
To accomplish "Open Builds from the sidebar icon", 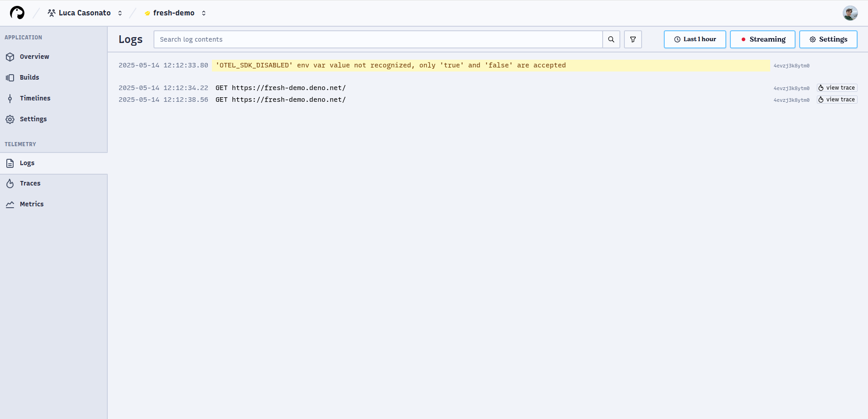I will tap(10, 77).
